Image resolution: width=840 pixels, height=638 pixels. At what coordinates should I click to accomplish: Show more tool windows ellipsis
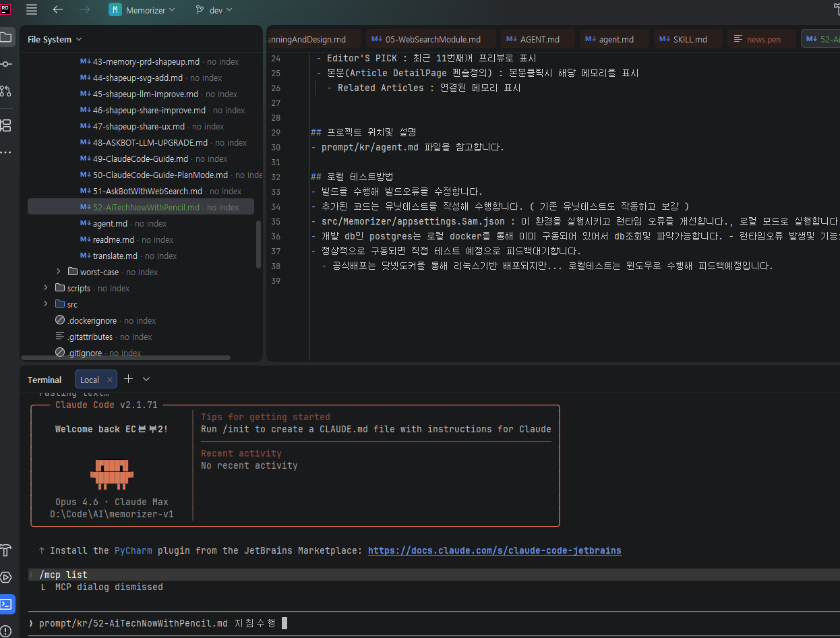click(x=6, y=152)
